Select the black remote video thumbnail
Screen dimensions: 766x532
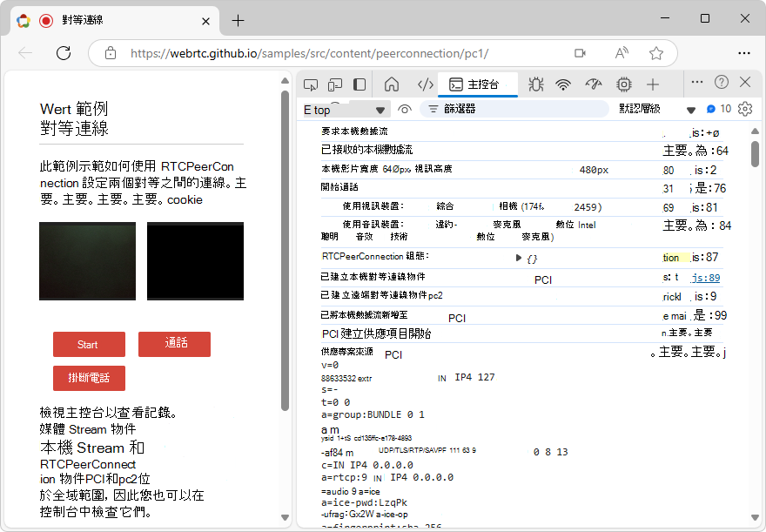tap(195, 261)
